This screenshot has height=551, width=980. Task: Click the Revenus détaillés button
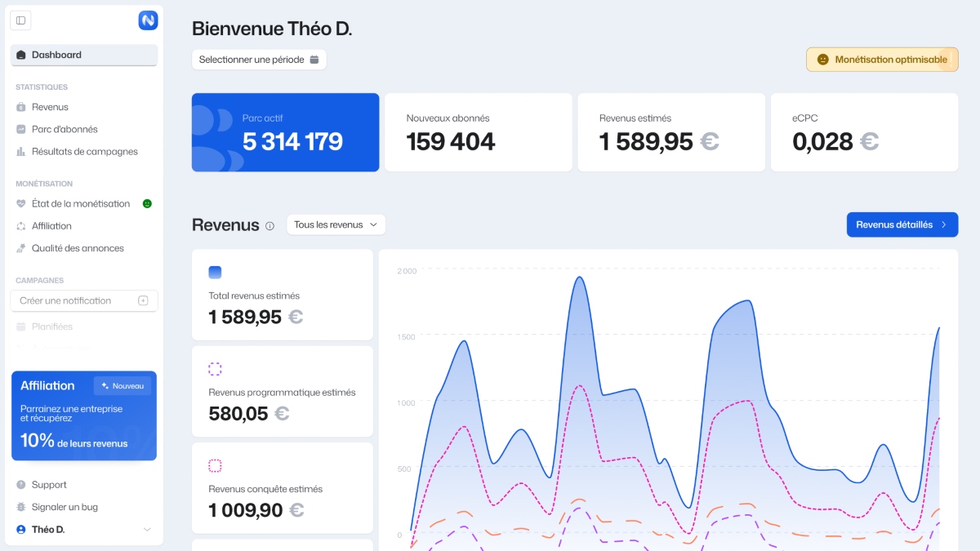click(902, 224)
